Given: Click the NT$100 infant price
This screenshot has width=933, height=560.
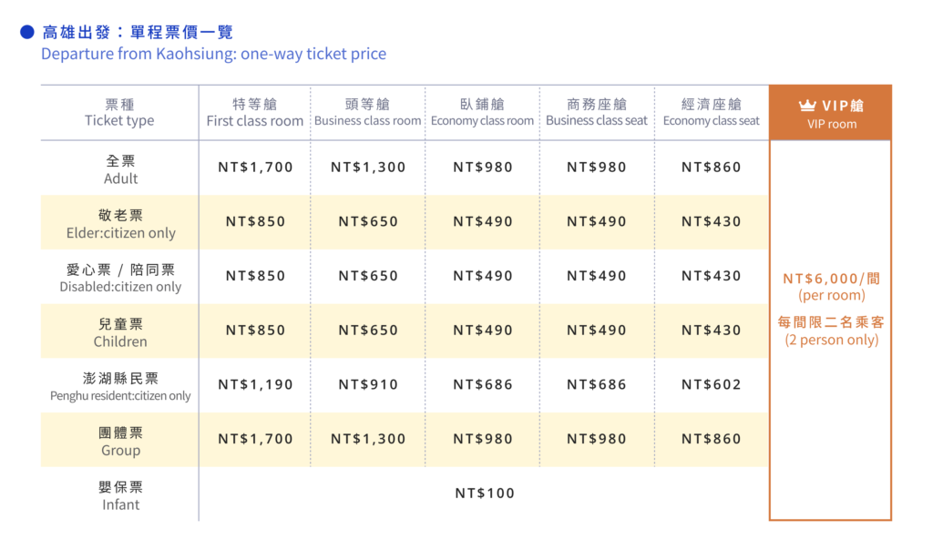Looking at the screenshot, I should click(x=485, y=494).
